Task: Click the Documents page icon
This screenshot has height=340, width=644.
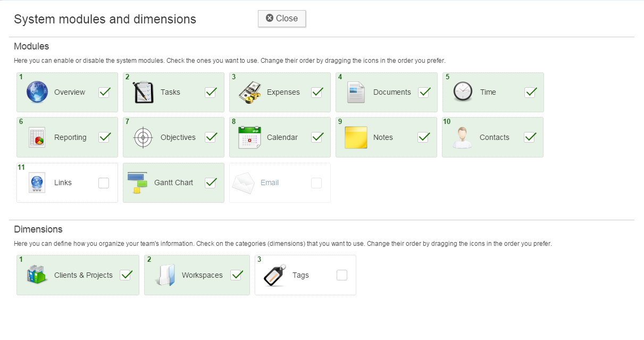Action: (x=356, y=92)
